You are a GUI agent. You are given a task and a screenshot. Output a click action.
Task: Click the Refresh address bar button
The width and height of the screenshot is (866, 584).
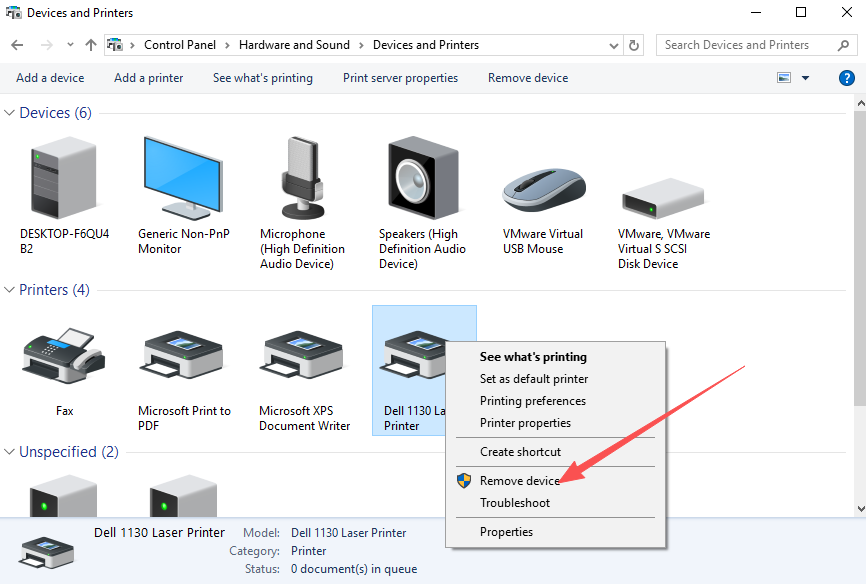(x=634, y=45)
